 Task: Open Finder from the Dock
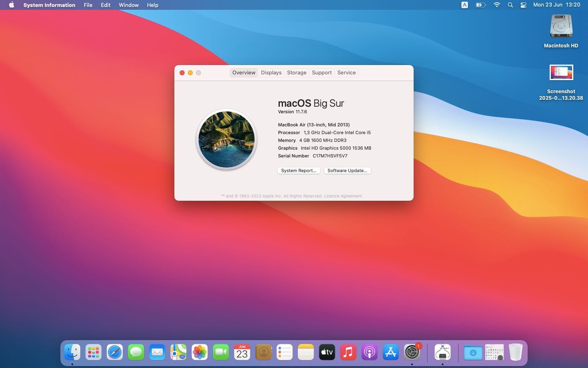(72, 352)
